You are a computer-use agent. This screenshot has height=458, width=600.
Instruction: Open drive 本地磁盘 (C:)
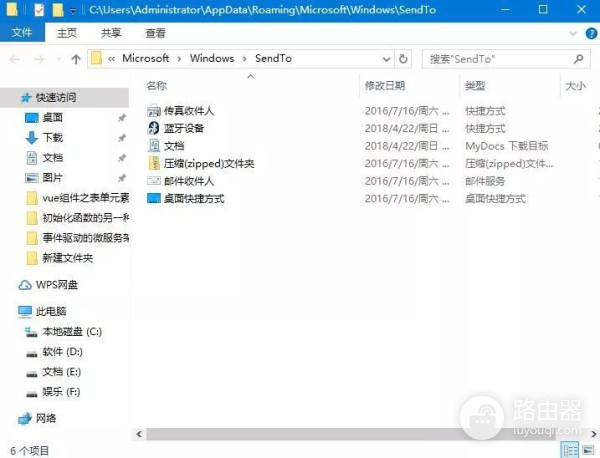click(x=72, y=332)
